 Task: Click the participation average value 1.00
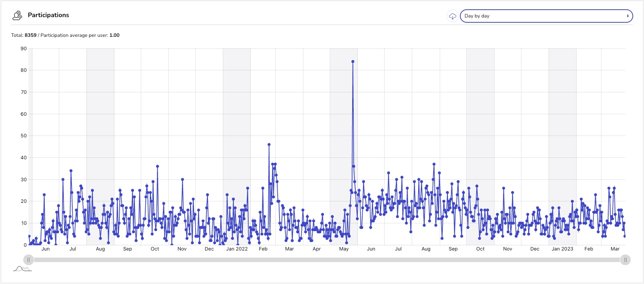[x=114, y=35]
